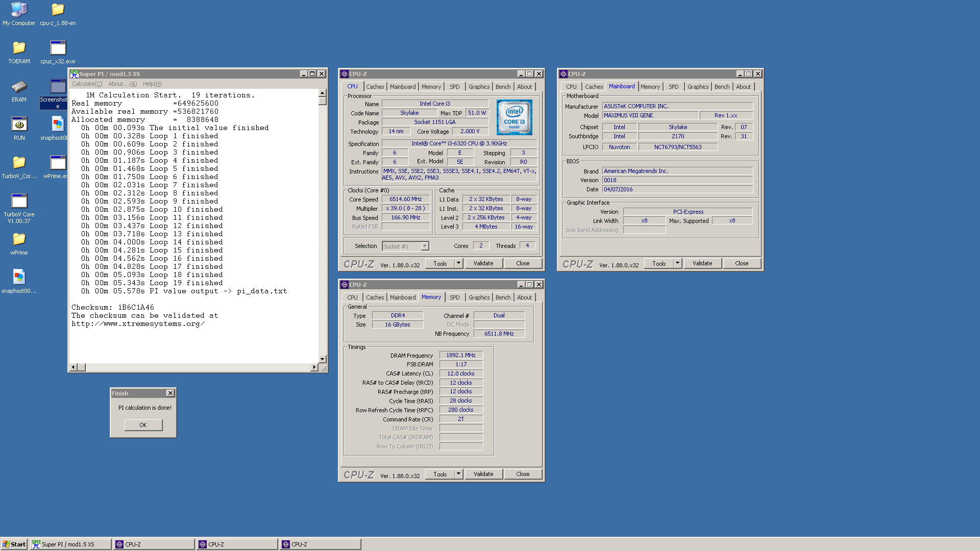Screen dimensions: 980x551
Task: Click the CPU-Z Mainboard window title icon
Action: click(x=563, y=74)
